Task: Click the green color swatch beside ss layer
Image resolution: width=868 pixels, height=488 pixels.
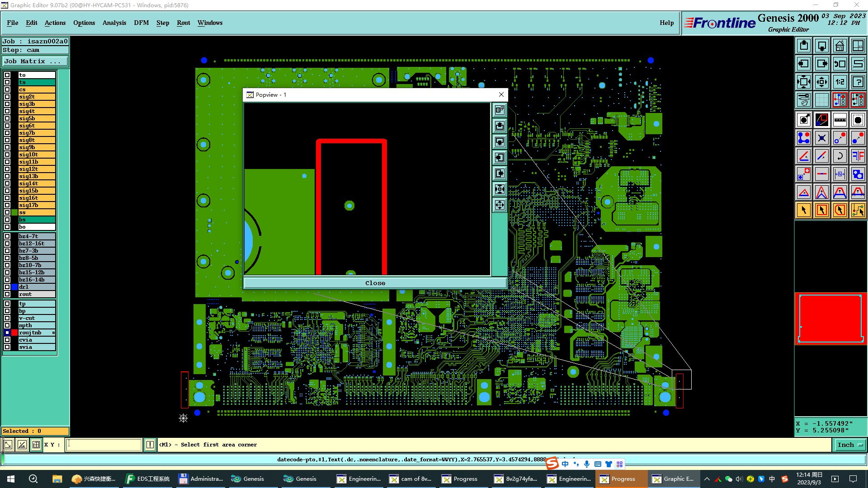Action: tap(14, 212)
